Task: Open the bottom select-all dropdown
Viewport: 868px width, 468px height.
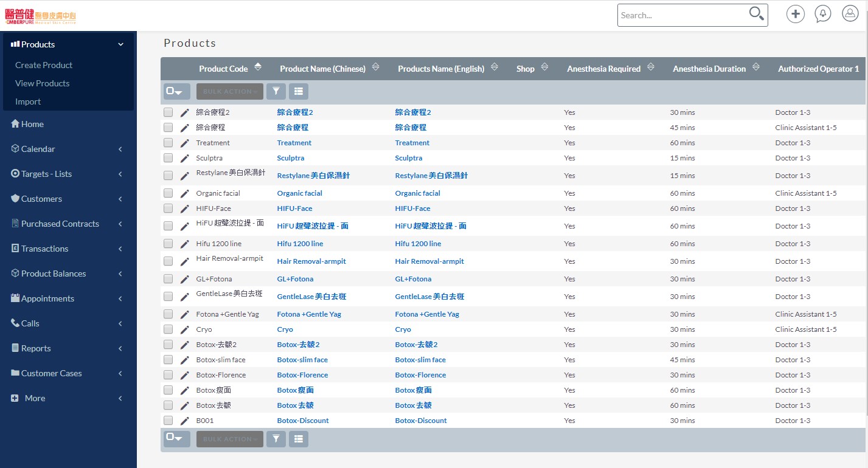Action: point(177,439)
